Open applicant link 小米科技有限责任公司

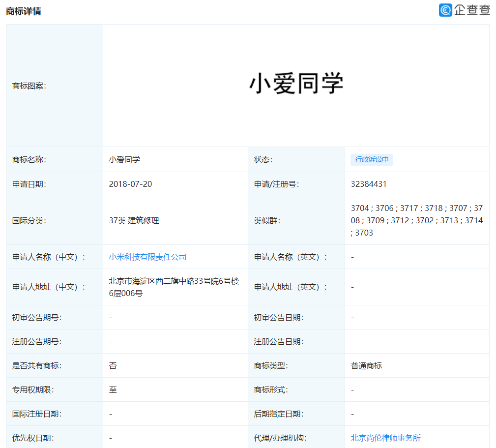[x=148, y=257]
